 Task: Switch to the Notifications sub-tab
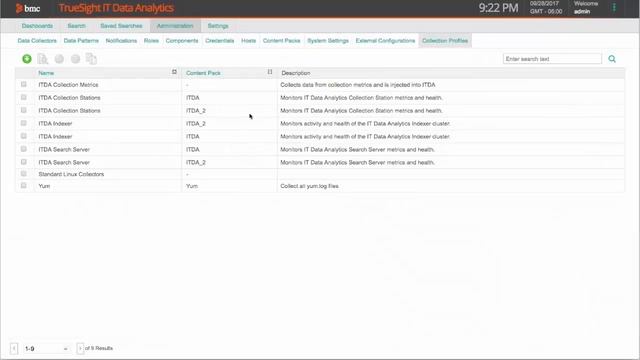(121, 40)
